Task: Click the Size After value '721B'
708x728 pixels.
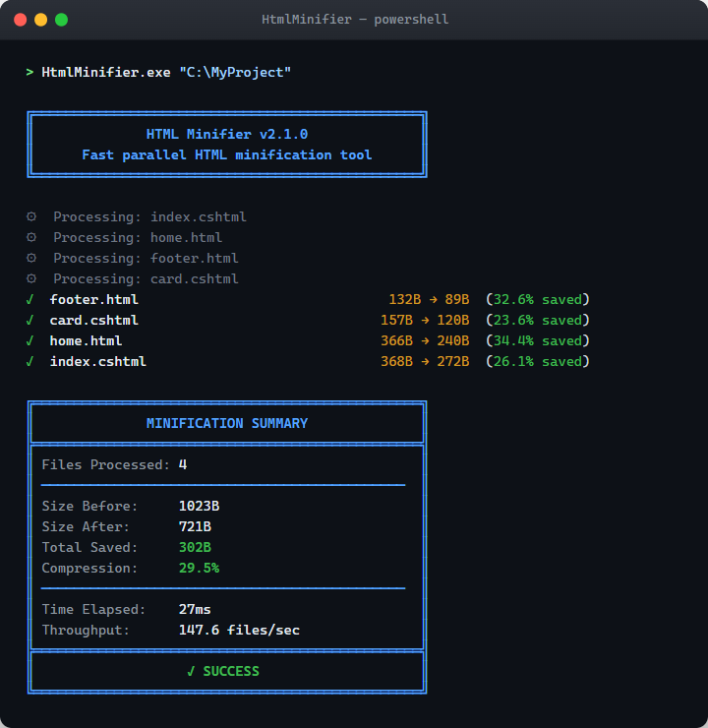Action: 195,527
